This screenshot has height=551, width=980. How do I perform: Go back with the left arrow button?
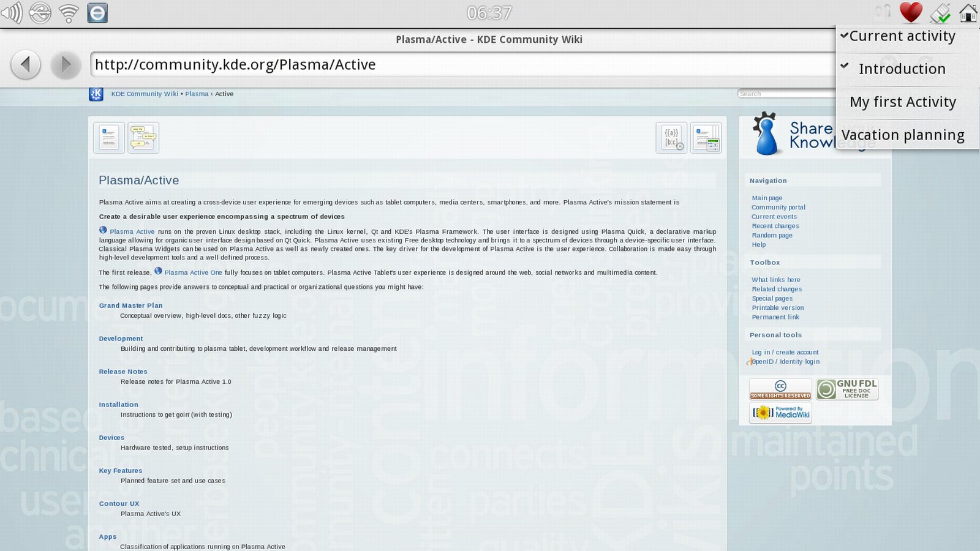(x=26, y=64)
